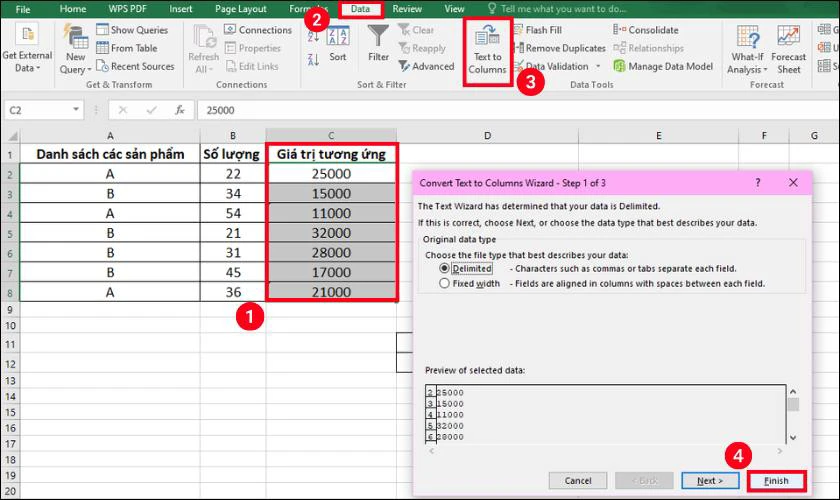840x500 pixels.
Task: Click Text to Columns
Action: (487, 51)
